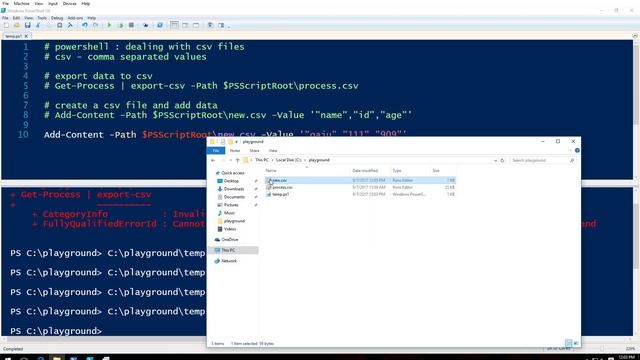Select Desktop in navigation pane
640x360 pixels.
pyautogui.click(x=228, y=181)
